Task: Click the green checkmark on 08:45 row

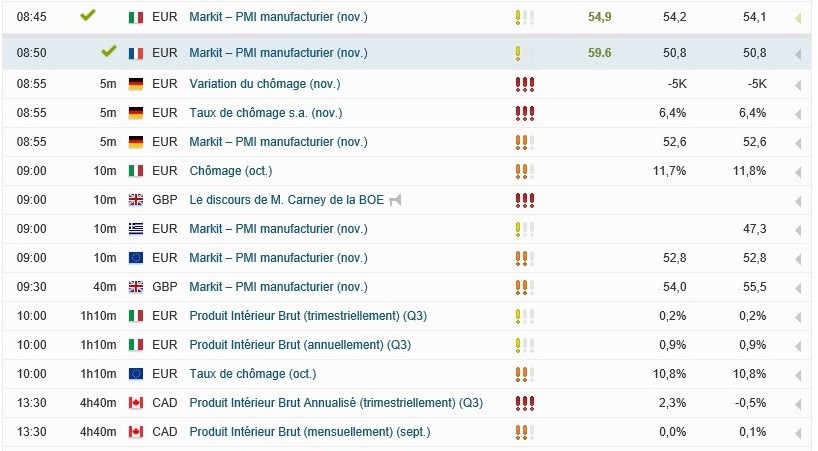Action: click(x=88, y=15)
